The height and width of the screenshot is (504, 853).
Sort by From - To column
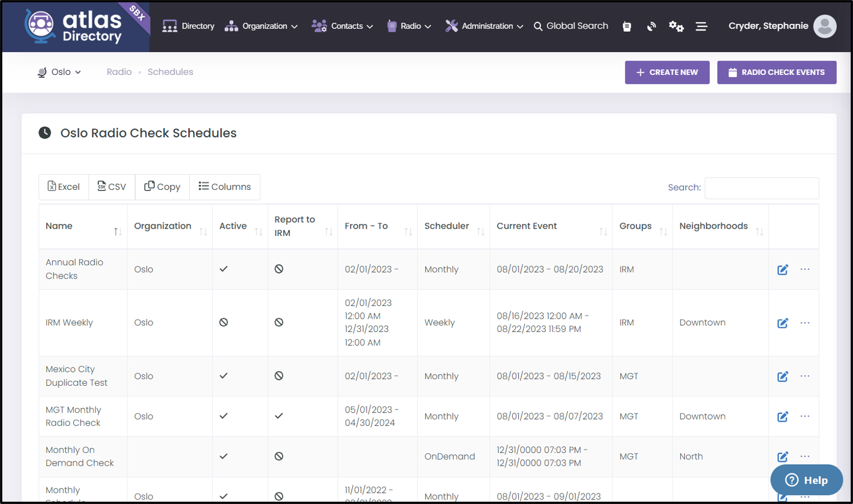click(x=378, y=226)
